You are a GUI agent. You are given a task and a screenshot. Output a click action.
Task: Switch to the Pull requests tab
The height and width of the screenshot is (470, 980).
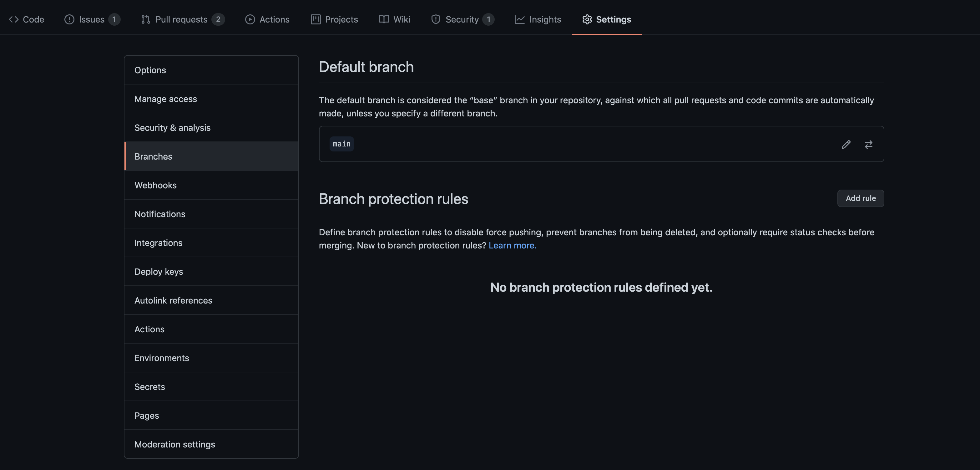[x=182, y=19]
